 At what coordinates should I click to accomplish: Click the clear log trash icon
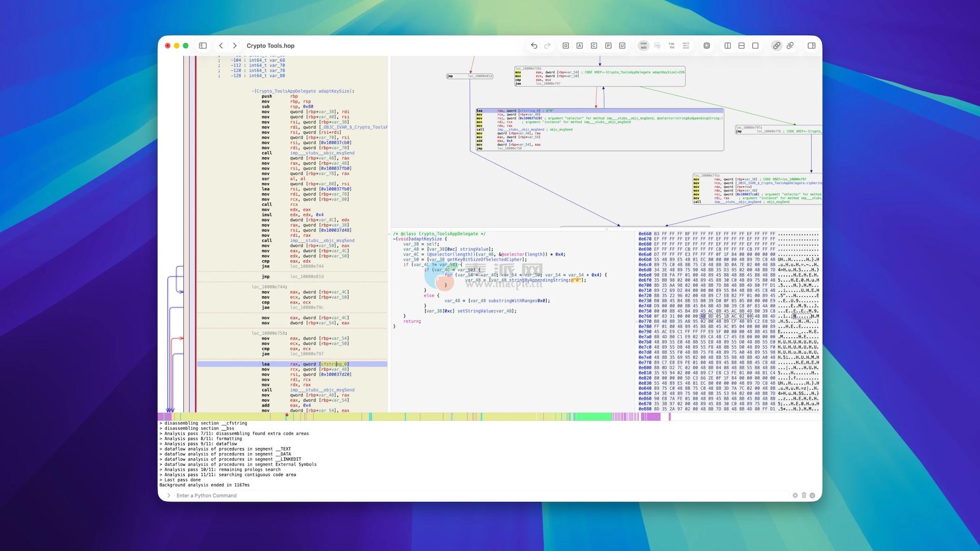pyautogui.click(x=804, y=495)
